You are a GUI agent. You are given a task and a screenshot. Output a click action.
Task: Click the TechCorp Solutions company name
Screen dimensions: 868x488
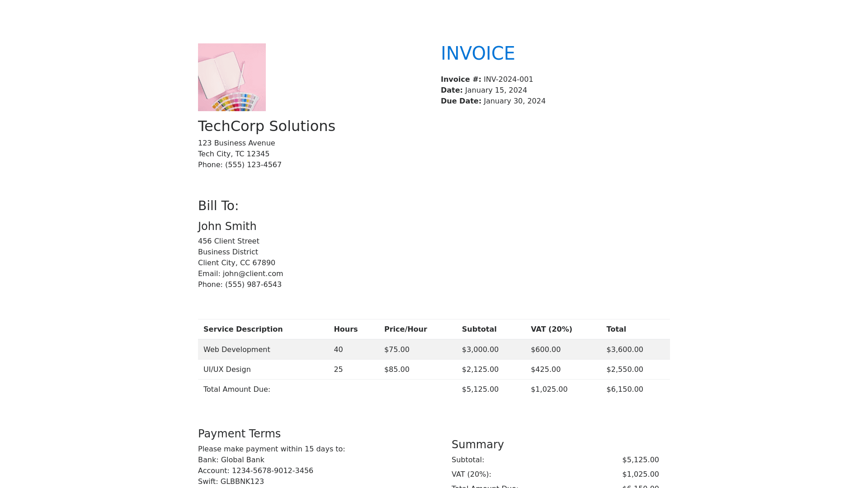click(266, 126)
